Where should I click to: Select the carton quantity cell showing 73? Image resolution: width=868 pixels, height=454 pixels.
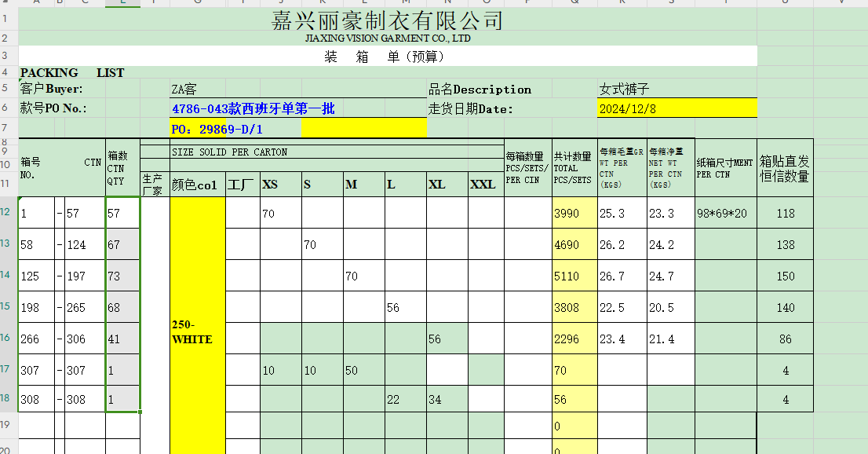click(122, 276)
